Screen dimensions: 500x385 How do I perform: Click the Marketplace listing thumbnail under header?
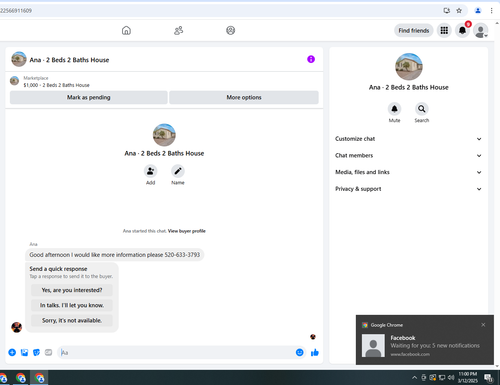pyautogui.click(x=14, y=81)
